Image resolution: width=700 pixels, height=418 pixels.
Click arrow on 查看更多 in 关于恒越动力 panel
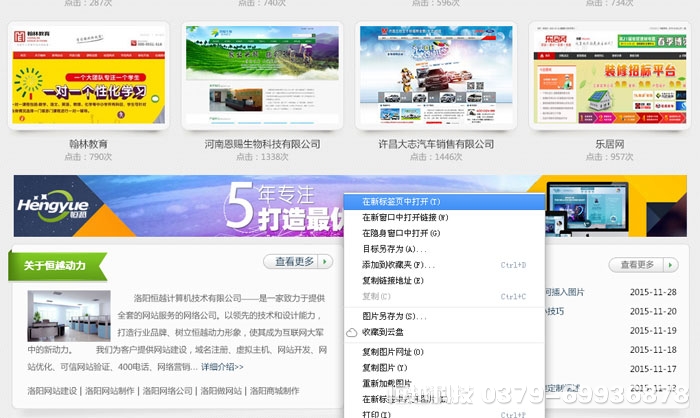pyautogui.click(x=326, y=262)
